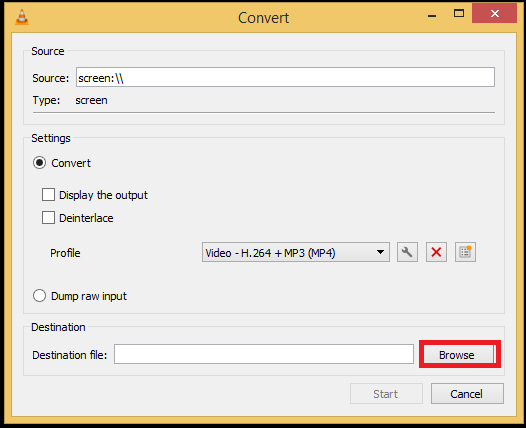This screenshot has height=428, width=526.
Task: Click the Convert window title text
Action: pos(263,18)
